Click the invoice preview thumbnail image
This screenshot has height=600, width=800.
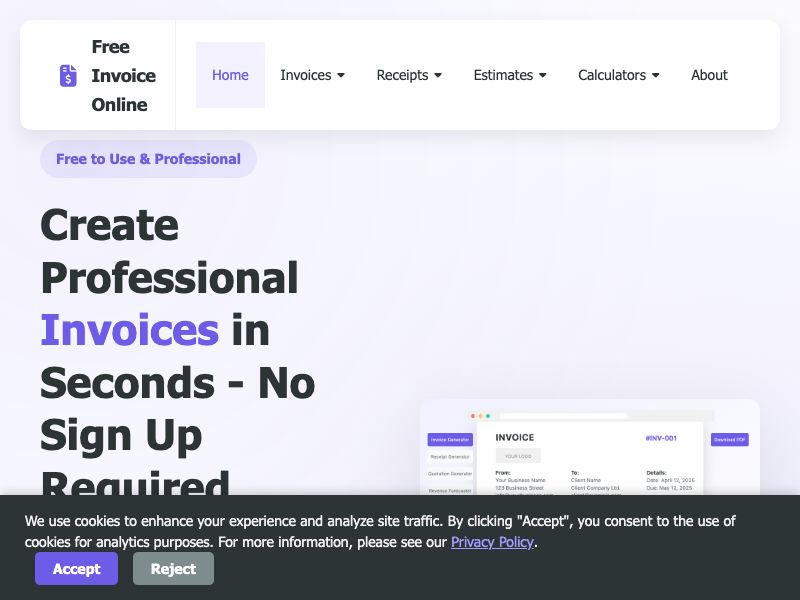[x=590, y=447]
